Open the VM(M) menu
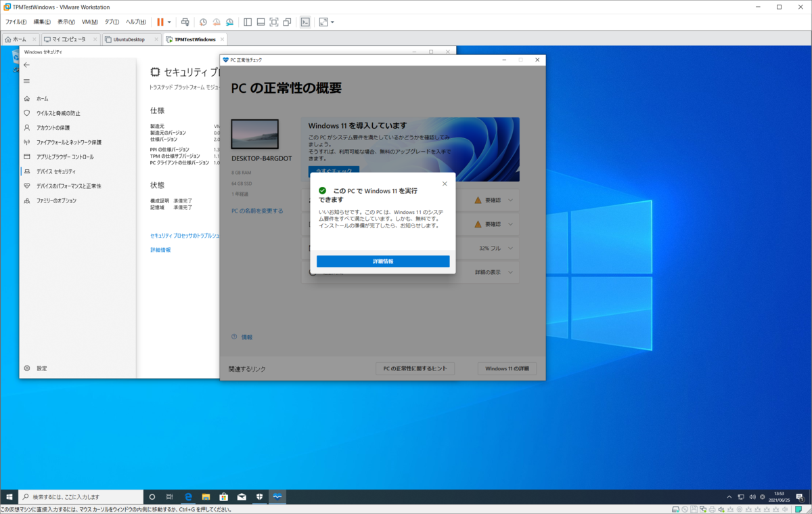 pyautogui.click(x=89, y=22)
